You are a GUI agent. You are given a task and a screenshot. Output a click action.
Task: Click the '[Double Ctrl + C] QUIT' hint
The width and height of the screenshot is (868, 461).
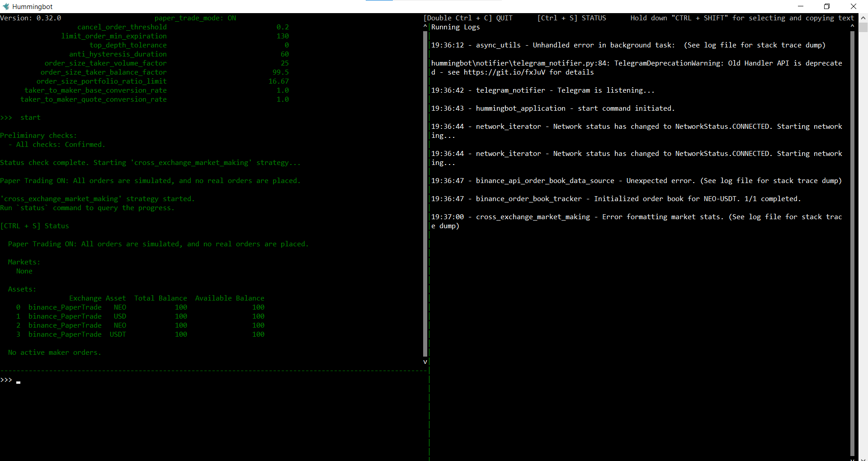[x=468, y=18]
